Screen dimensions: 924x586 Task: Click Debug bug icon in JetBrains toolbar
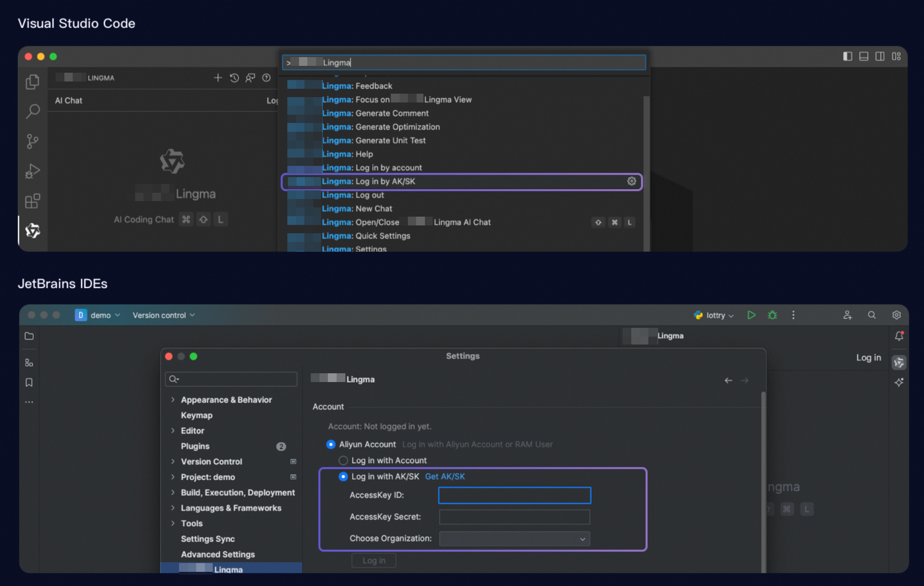tap(772, 315)
